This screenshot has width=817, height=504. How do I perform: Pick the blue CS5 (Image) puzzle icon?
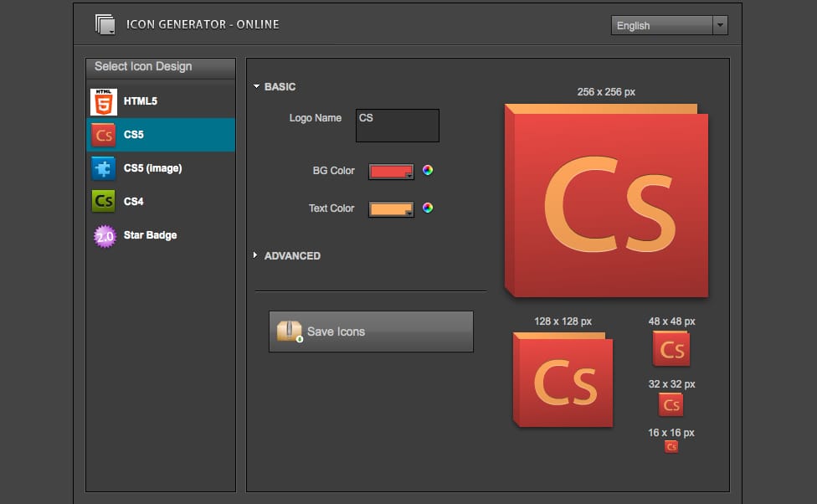click(x=104, y=168)
